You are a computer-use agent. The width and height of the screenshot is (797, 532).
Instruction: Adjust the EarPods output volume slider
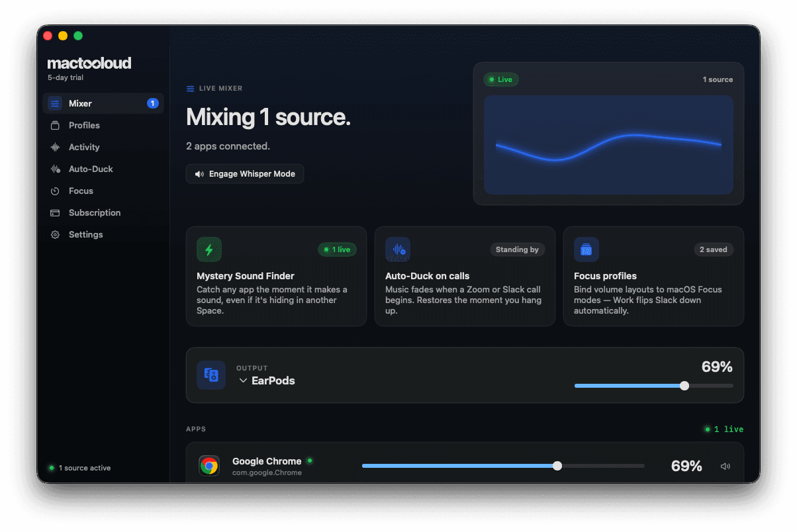tap(654, 386)
